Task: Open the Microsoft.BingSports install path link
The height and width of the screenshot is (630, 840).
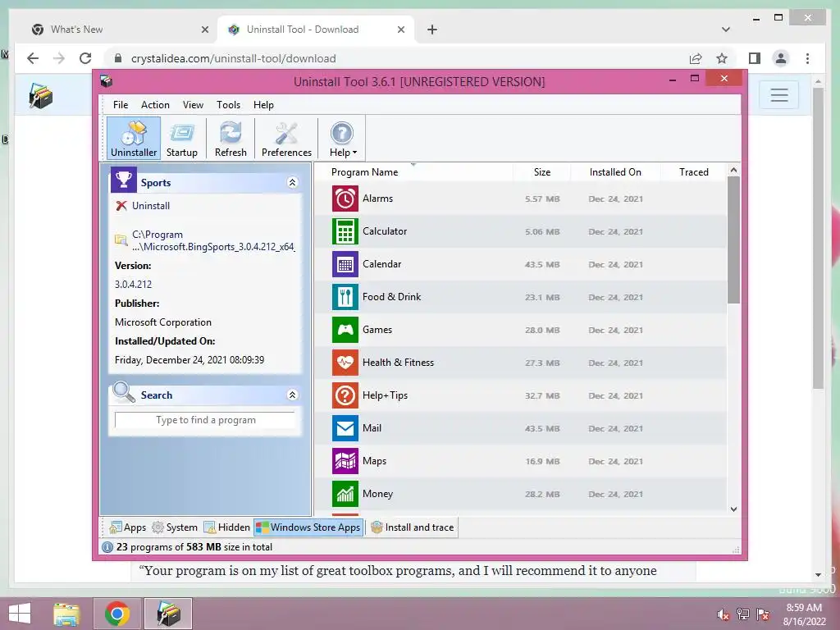Action: (213, 240)
